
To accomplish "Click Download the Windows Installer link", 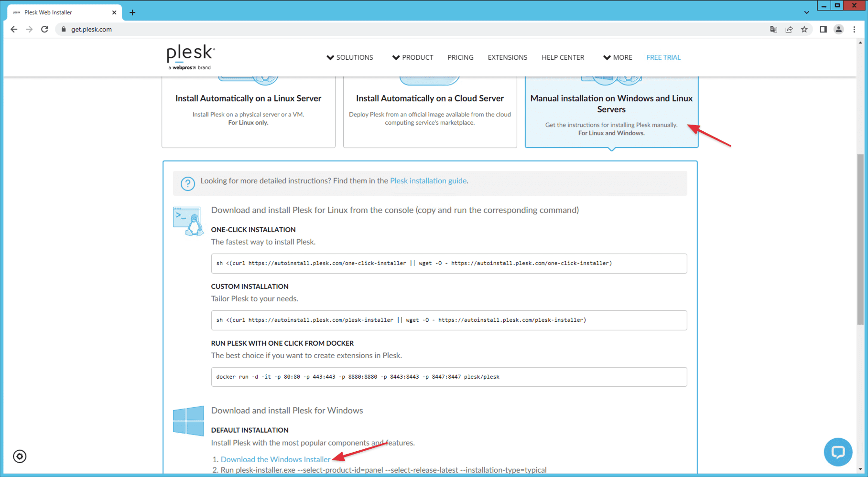I will pos(275,459).
